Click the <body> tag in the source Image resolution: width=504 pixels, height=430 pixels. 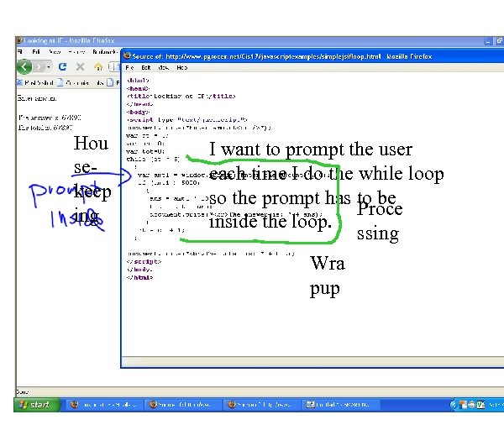[x=139, y=113]
